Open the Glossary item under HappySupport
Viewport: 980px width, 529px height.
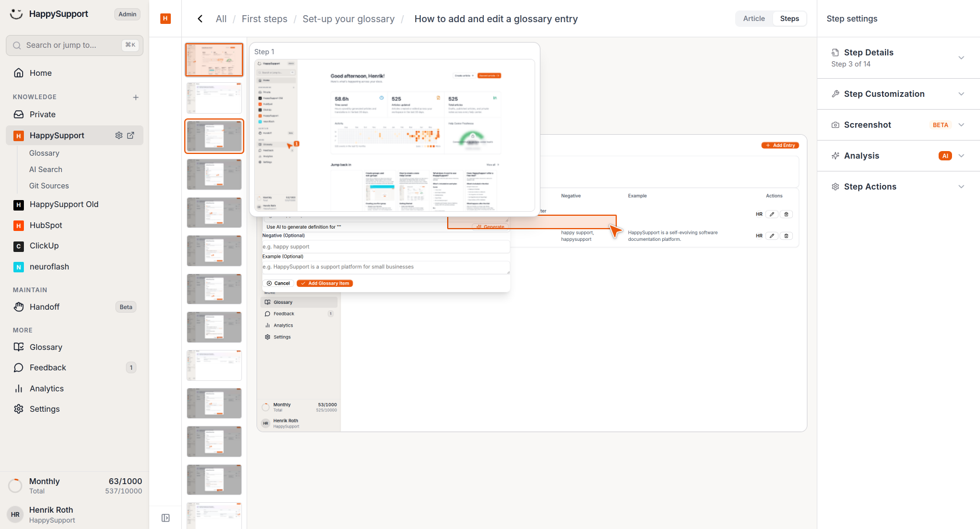[44, 153]
